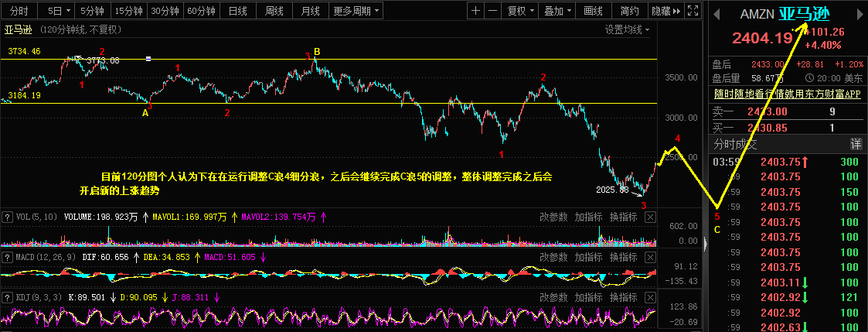Click the DIF:60.656 MACD value

tap(105, 257)
